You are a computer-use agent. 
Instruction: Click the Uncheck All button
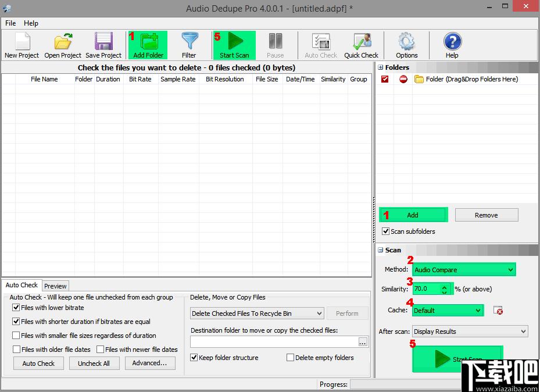click(x=94, y=364)
